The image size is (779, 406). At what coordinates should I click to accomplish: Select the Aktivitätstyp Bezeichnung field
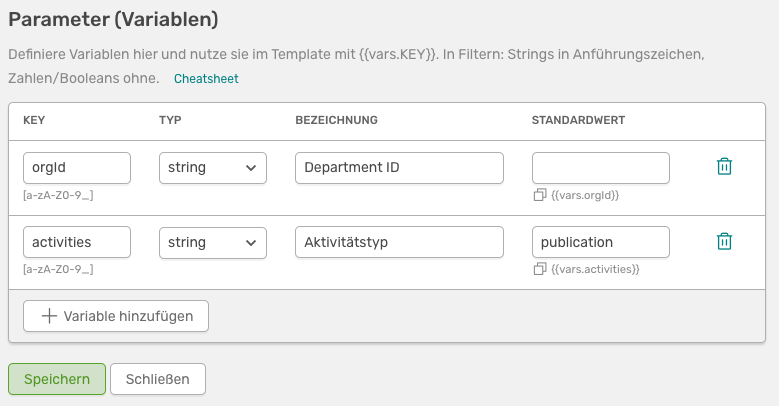point(399,242)
